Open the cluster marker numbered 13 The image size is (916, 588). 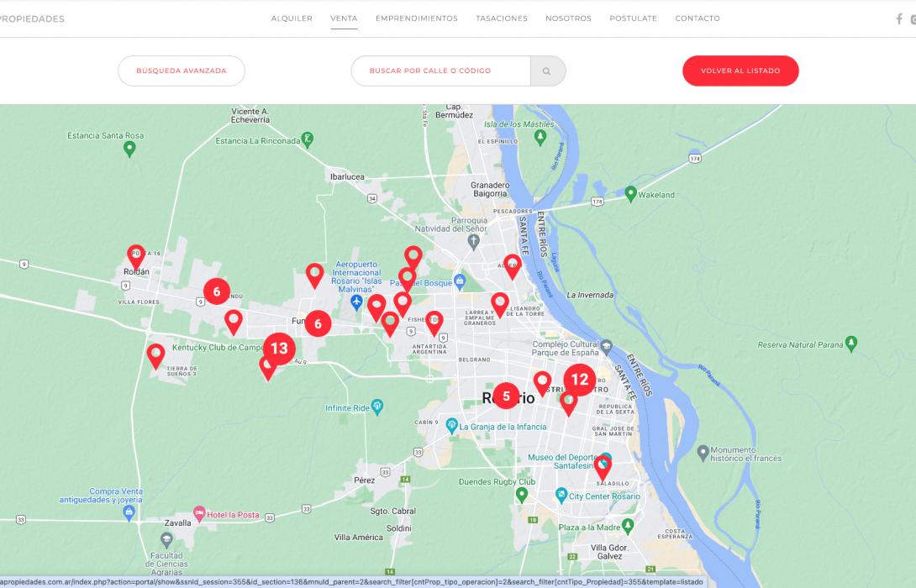[279, 349]
